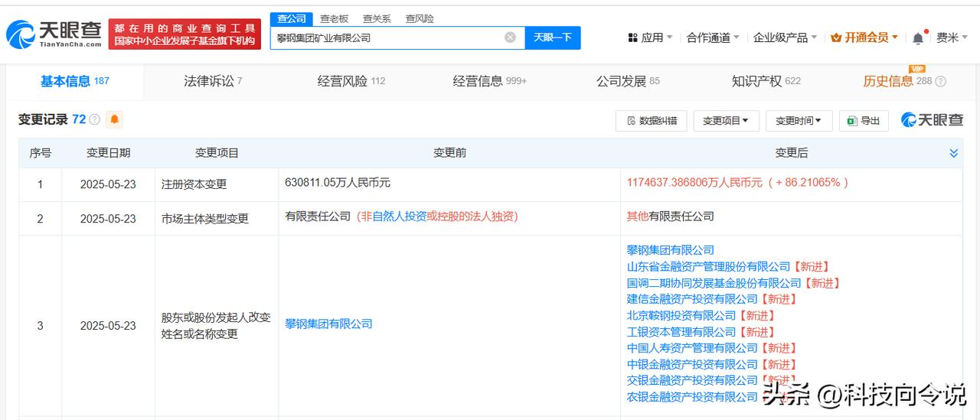Image resolution: width=980 pixels, height=420 pixels.
Task: Open the 企业级产品 dropdown
Action: coord(785,37)
